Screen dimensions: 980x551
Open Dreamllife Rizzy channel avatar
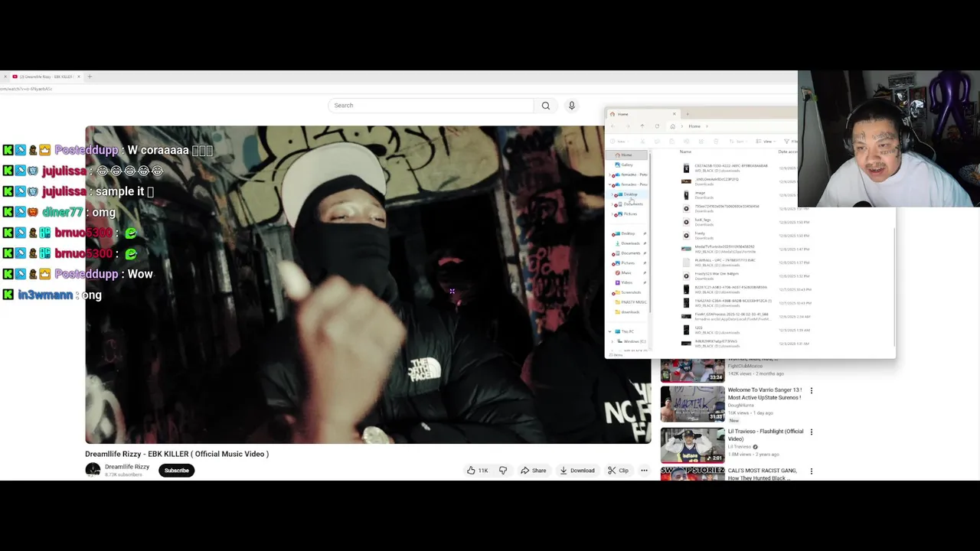[93, 470]
